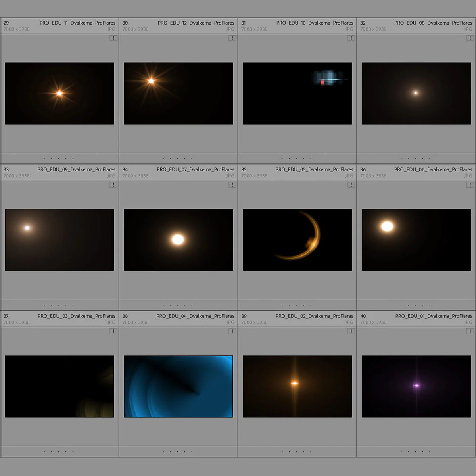Click the index number 37
The width and height of the screenshot is (476, 476).
point(6,316)
